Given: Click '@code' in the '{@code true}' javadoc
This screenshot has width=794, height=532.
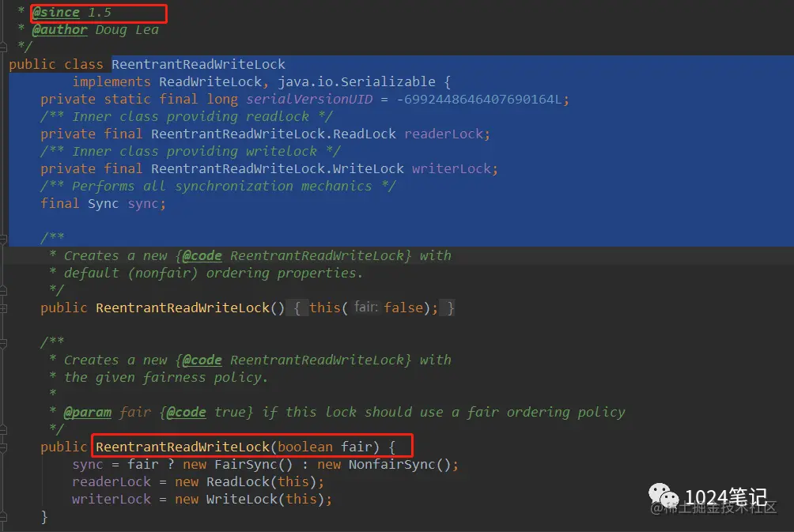Looking at the screenshot, I should (187, 413).
